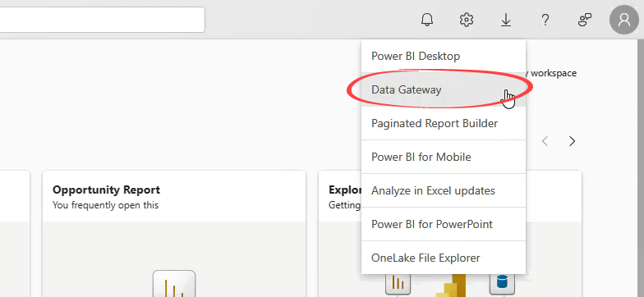Open the notifications bell
The image size is (644, 297).
(x=427, y=20)
